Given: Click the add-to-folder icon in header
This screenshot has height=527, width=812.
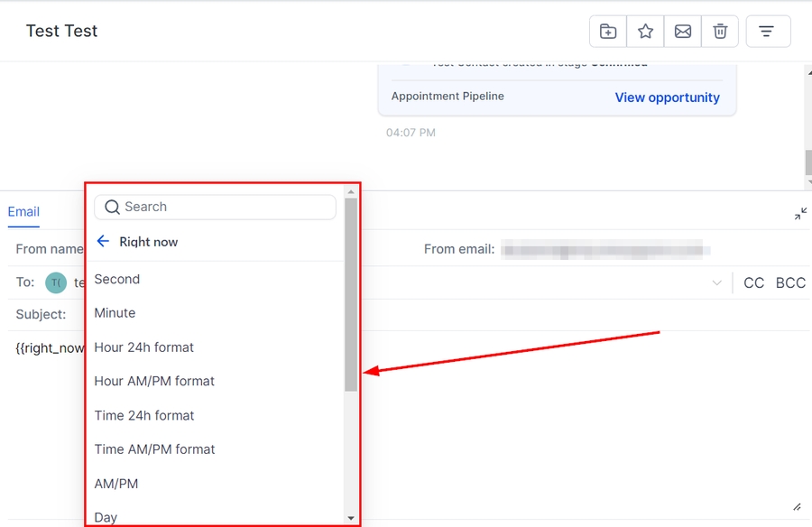Looking at the screenshot, I should click(608, 32).
